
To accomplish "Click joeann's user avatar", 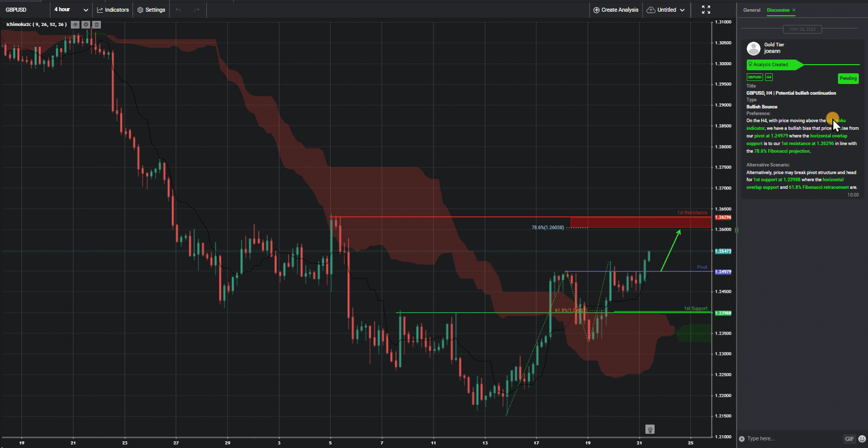I will [753, 48].
